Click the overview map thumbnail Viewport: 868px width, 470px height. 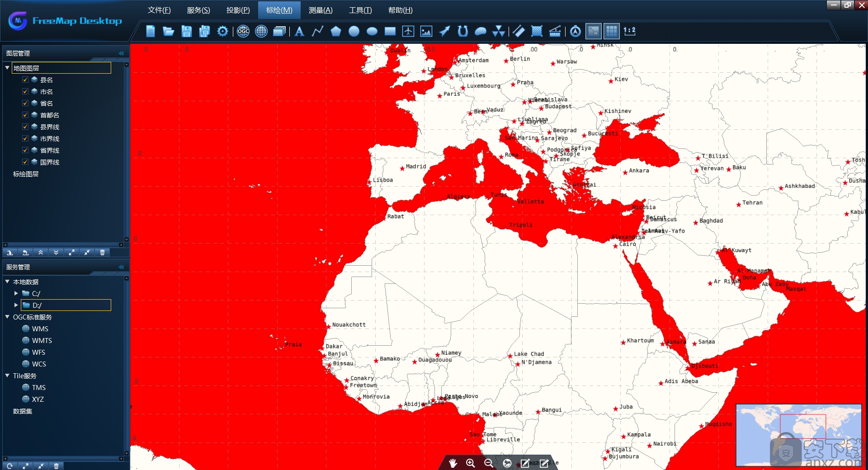799,435
